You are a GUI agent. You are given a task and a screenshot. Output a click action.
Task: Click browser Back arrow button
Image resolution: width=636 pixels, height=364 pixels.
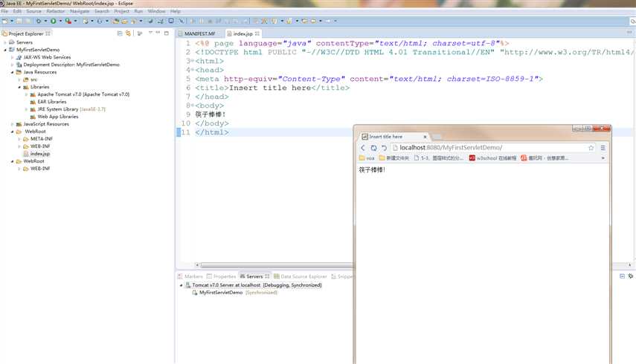pos(363,148)
